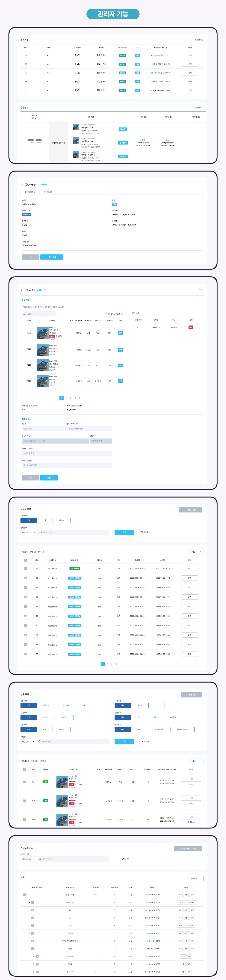Open 통합검색 dropdown in product list
Viewport: 226px width, 980px height.
(x=29, y=742)
